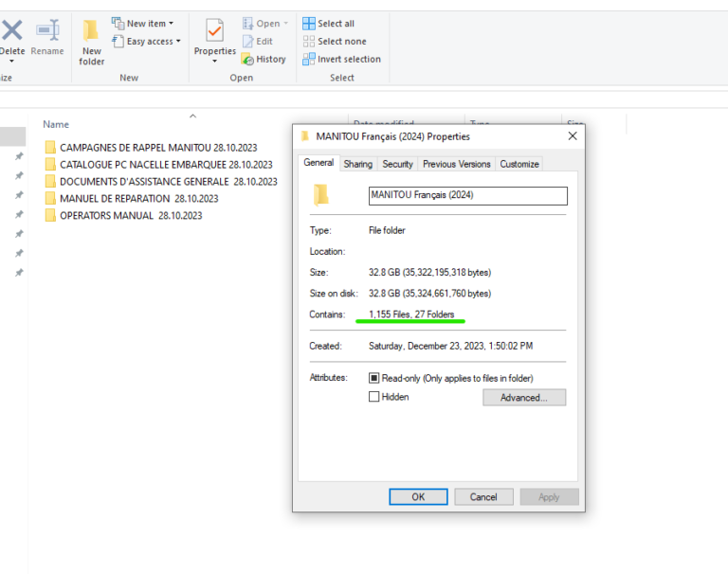Open Advanced attributes dialog

524,398
